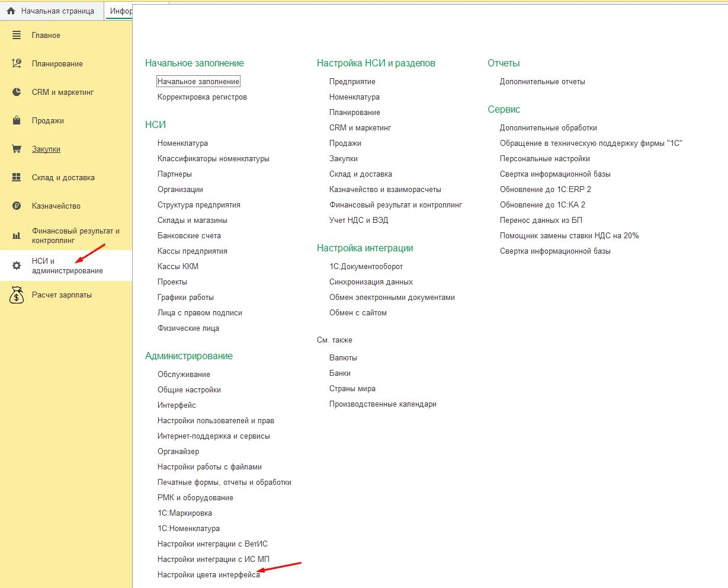Open Настройки интеграции с ВетИС
728x588 pixels.
pos(213,544)
